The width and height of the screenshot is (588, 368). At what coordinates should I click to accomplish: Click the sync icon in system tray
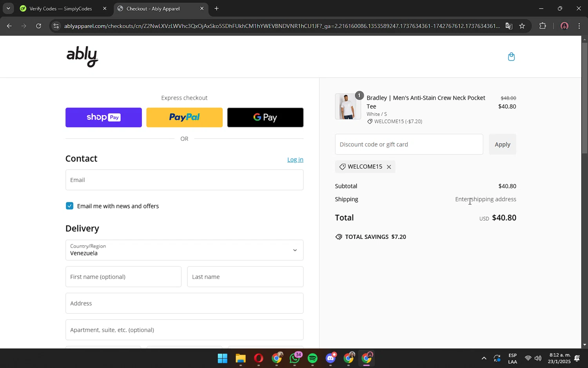click(497, 358)
